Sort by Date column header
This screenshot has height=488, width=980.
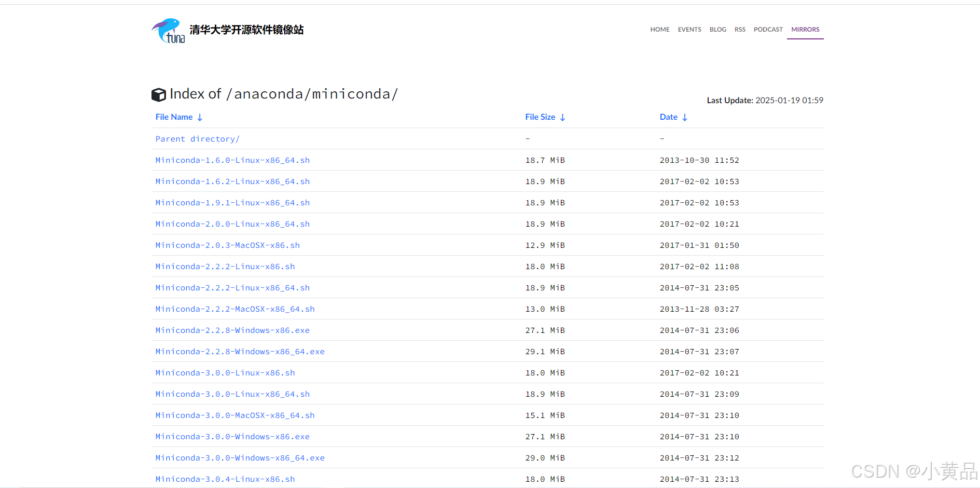click(x=673, y=117)
